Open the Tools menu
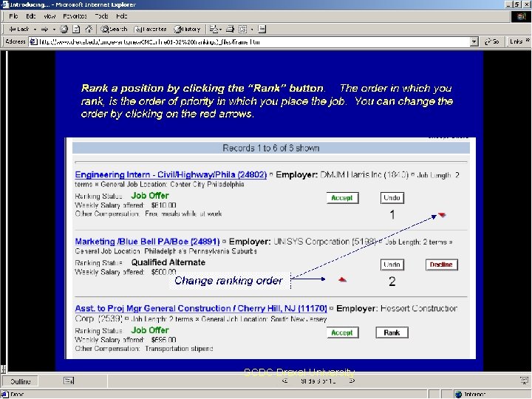 pos(101,16)
